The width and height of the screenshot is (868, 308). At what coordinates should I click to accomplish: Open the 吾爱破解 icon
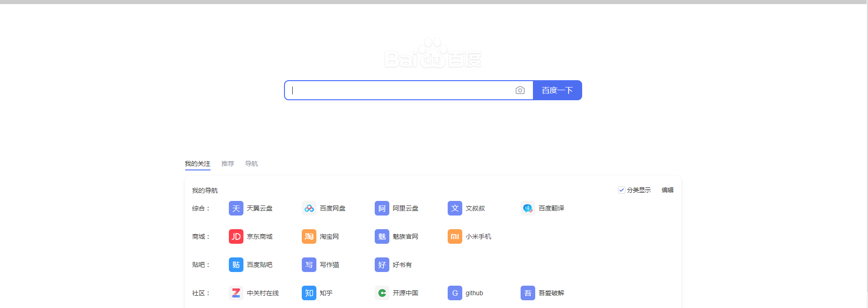528,293
